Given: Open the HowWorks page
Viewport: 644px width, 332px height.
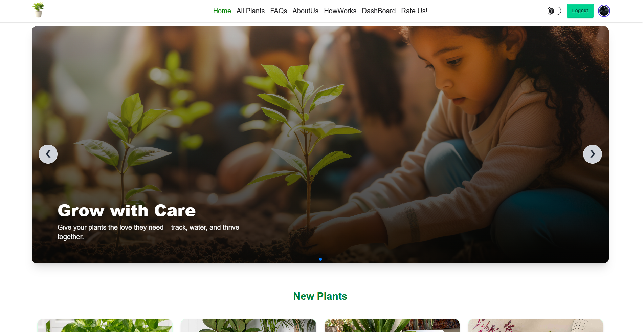Looking at the screenshot, I should point(340,11).
